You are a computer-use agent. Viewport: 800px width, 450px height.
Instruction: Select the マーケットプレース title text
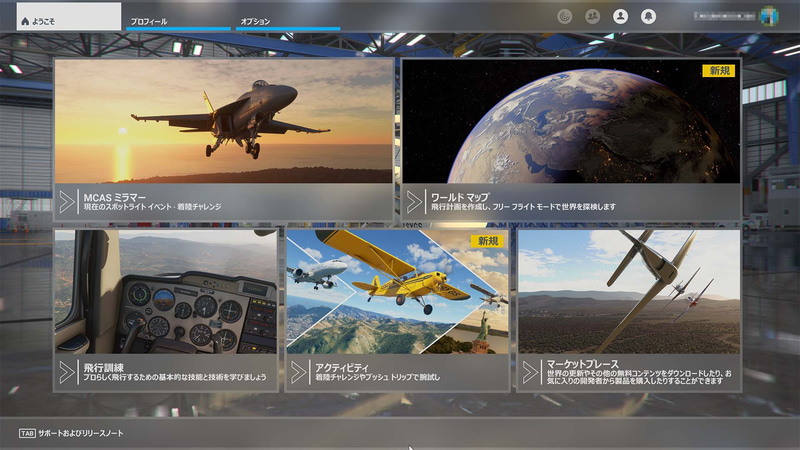click(583, 364)
